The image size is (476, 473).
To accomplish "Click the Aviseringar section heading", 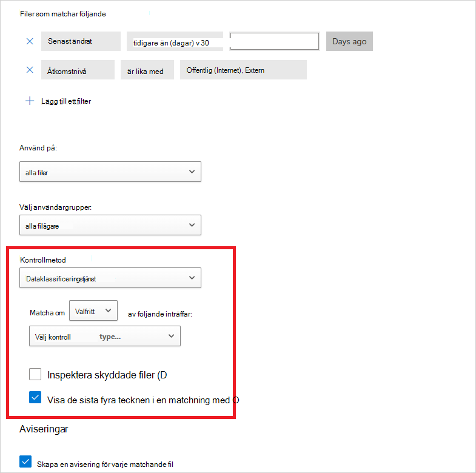I will pyautogui.click(x=44, y=429).
